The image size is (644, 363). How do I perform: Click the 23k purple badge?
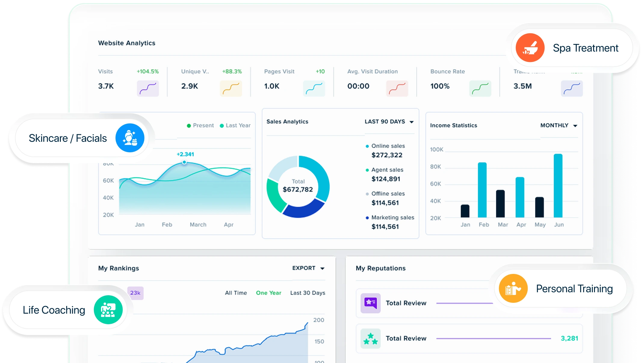135,293
